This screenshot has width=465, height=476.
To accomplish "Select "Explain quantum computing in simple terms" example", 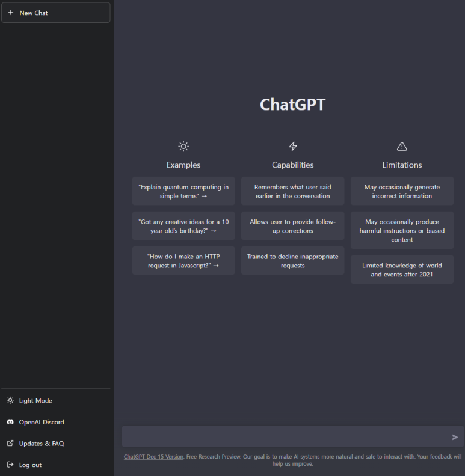I will [x=183, y=191].
